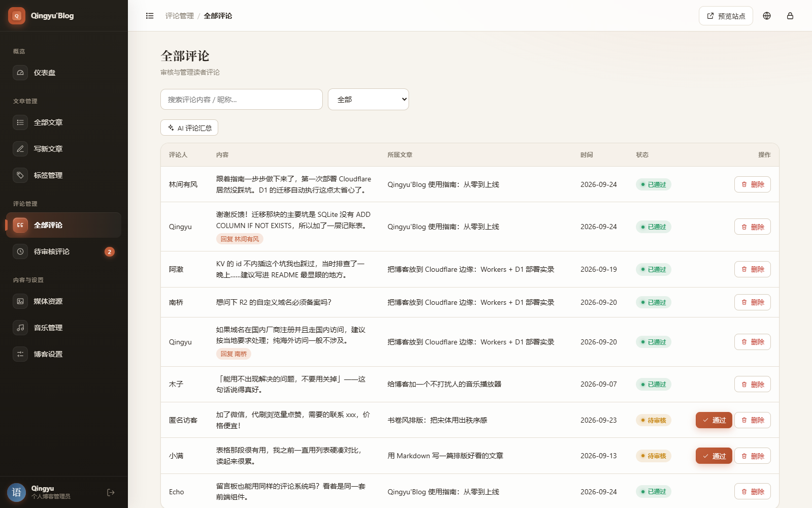Viewport: 812px width, 508px height.
Task: Delete the 木子 comment
Action: click(x=753, y=384)
